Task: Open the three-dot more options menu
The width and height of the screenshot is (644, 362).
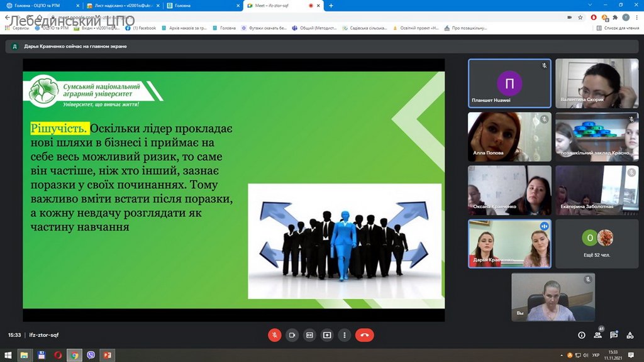Action: coord(345,335)
